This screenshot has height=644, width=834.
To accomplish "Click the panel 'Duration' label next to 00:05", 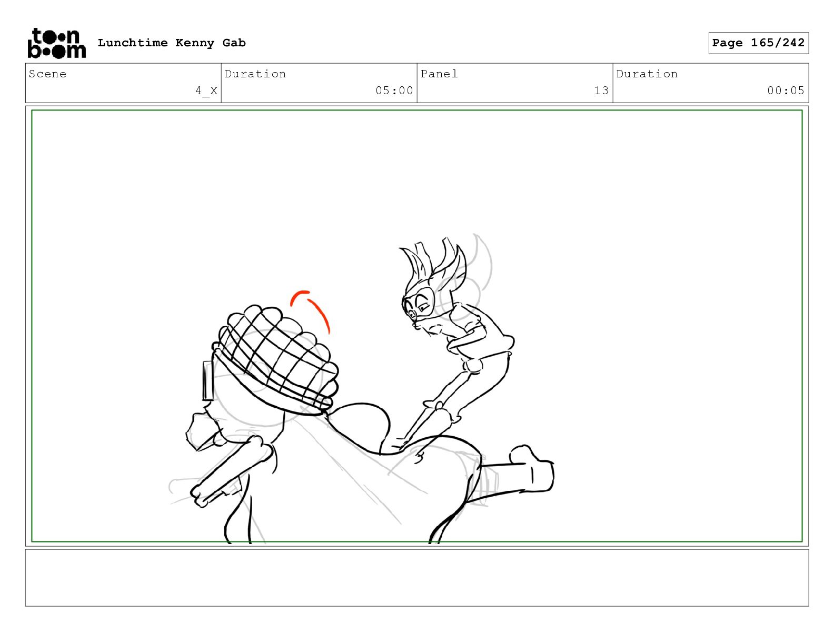I will click(647, 74).
